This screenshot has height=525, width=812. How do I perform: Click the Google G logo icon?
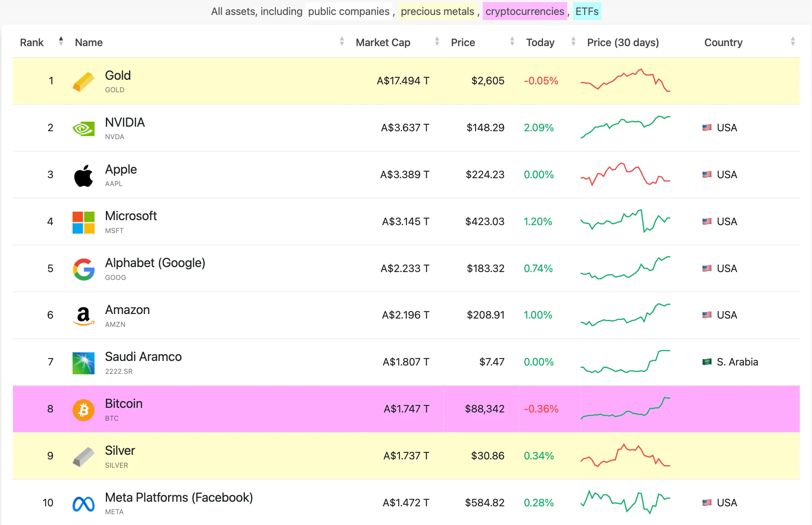pos(83,269)
